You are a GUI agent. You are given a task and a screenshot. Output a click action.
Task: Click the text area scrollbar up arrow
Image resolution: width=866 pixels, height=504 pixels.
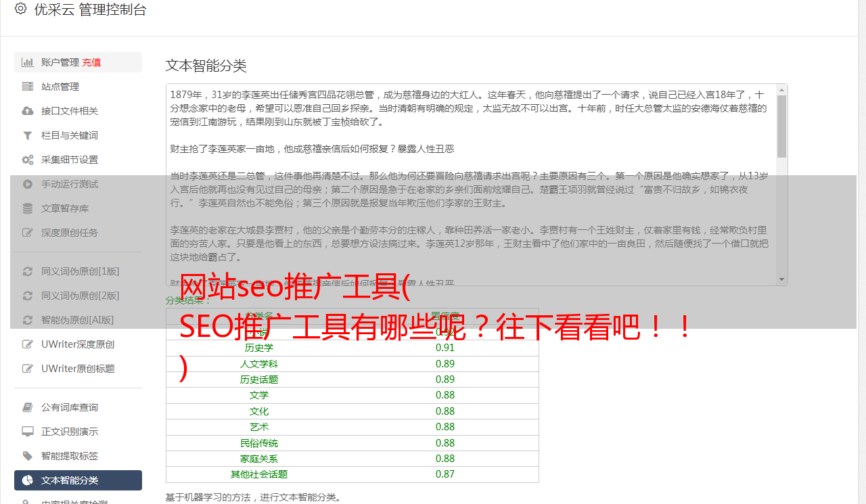[x=782, y=89]
